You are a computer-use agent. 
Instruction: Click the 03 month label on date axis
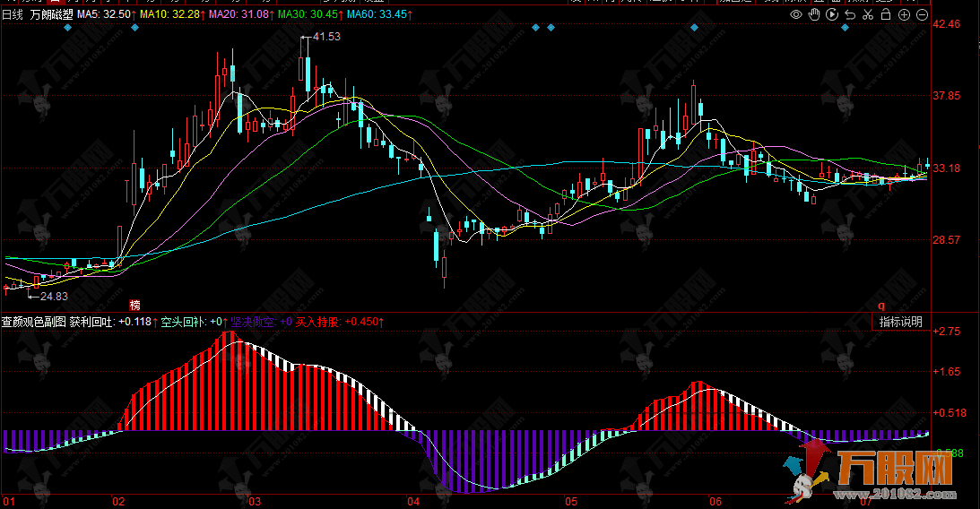tap(255, 502)
